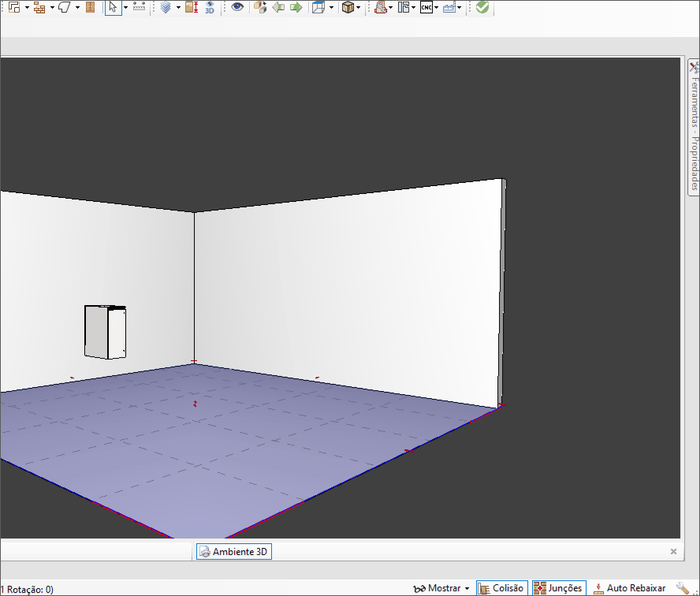
Task: Select the small cabinet in the 3D room
Action: tap(105, 332)
